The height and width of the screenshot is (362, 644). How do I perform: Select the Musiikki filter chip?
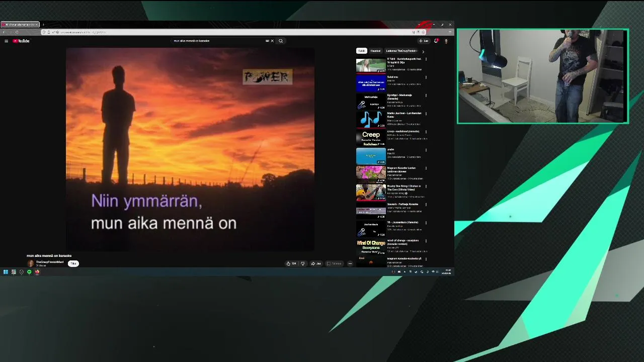coord(376,51)
